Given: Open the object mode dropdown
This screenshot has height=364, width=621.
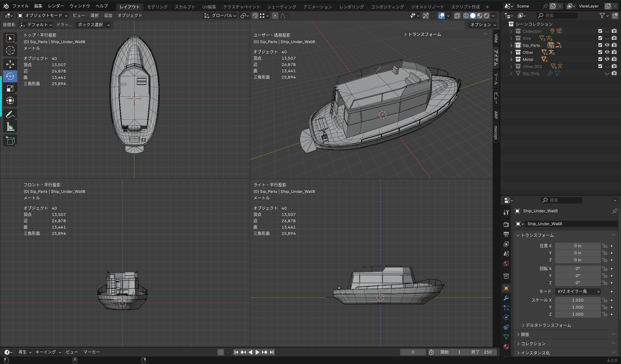Looking at the screenshot, I should (42, 16).
